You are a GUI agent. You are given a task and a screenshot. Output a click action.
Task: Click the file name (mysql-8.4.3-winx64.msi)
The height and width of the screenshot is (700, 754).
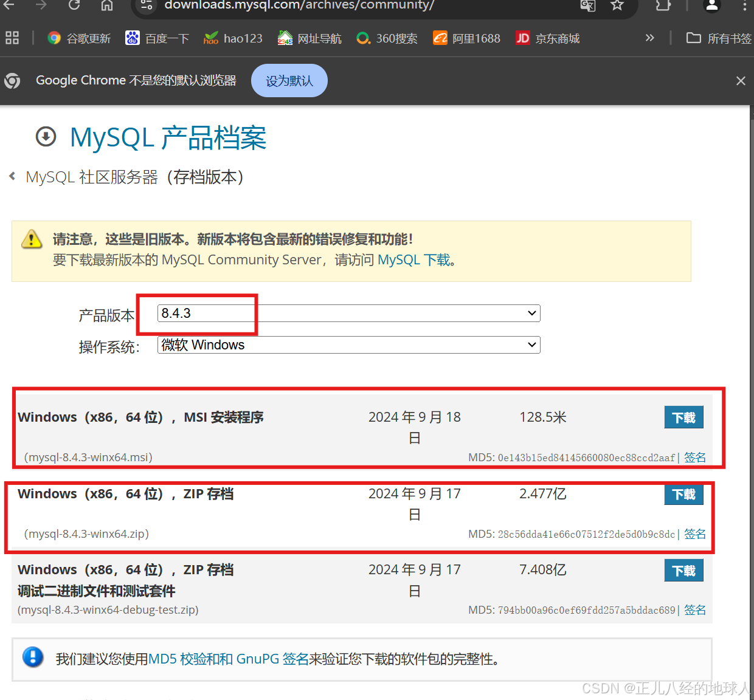tap(88, 458)
